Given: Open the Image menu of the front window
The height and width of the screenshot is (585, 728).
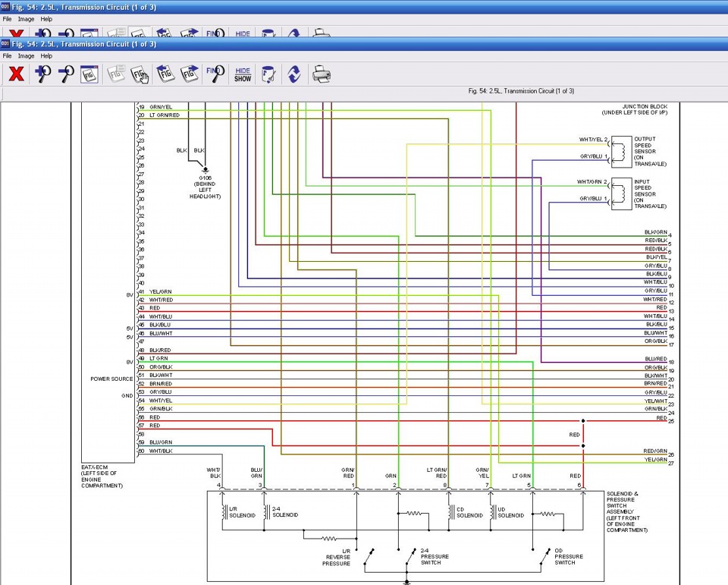Looking at the screenshot, I should point(26,56).
